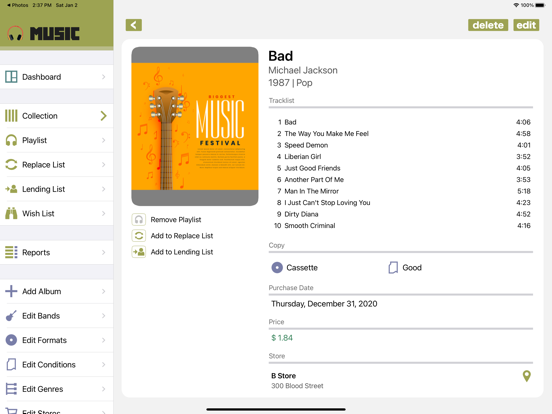Click the 1987 | Pop year and genre
Viewport: 552px width, 414px height.
(290, 83)
